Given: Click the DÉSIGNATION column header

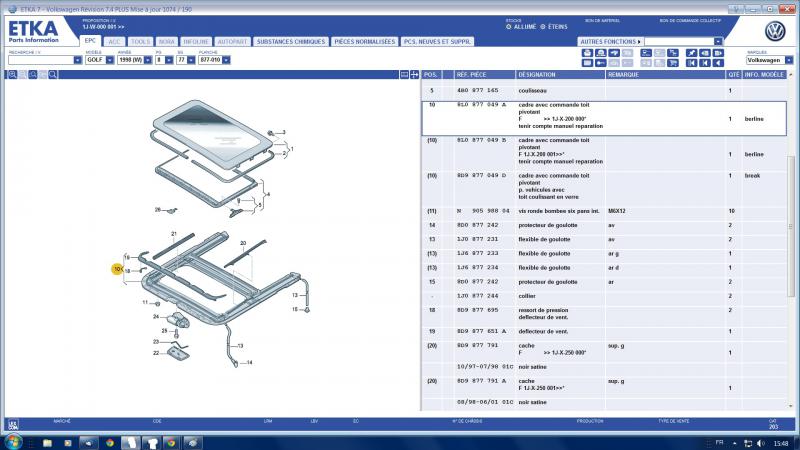Looking at the screenshot, I should [x=560, y=74].
